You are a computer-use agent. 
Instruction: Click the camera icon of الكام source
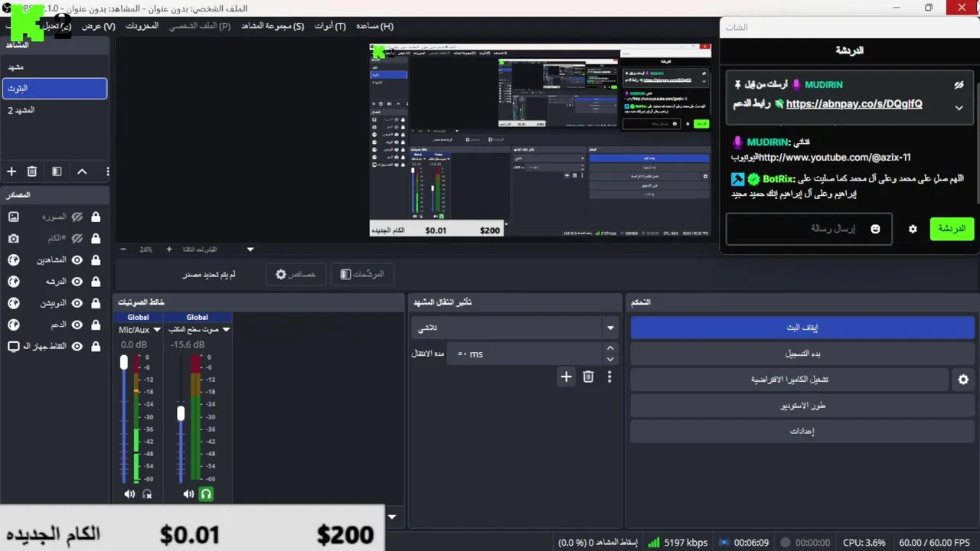click(13, 239)
